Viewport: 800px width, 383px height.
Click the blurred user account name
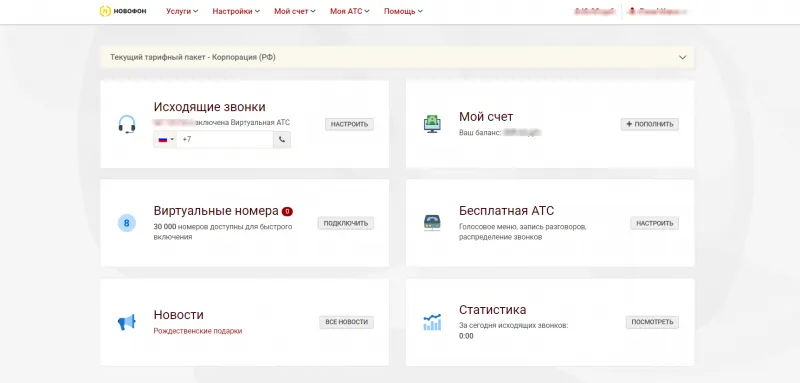coord(658,11)
